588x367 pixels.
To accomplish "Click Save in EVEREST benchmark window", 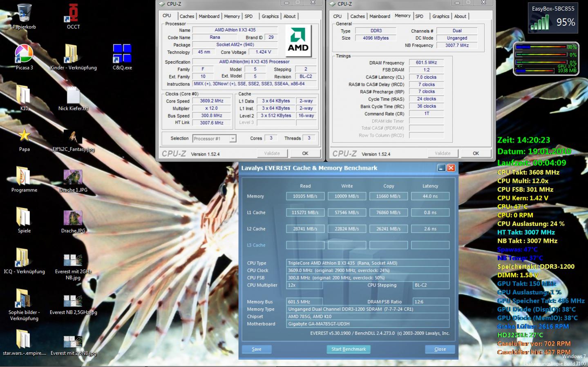I will click(257, 349).
